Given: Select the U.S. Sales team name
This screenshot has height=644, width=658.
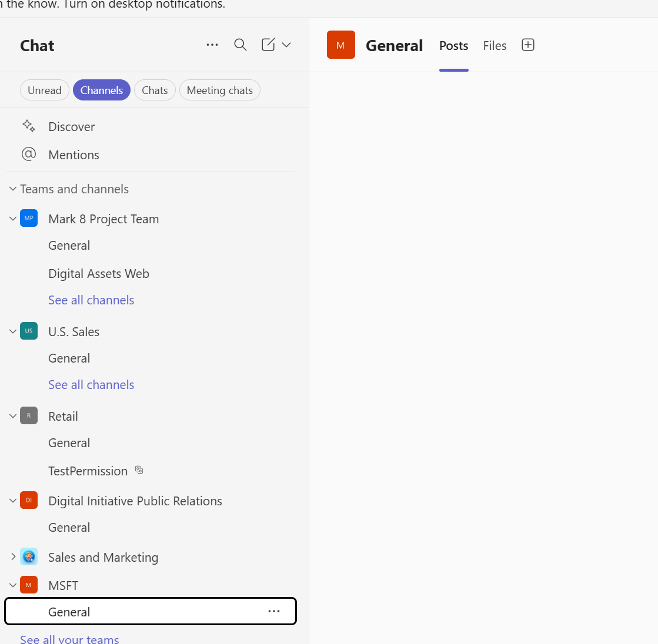Looking at the screenshot, I should (x=74, y=331).
